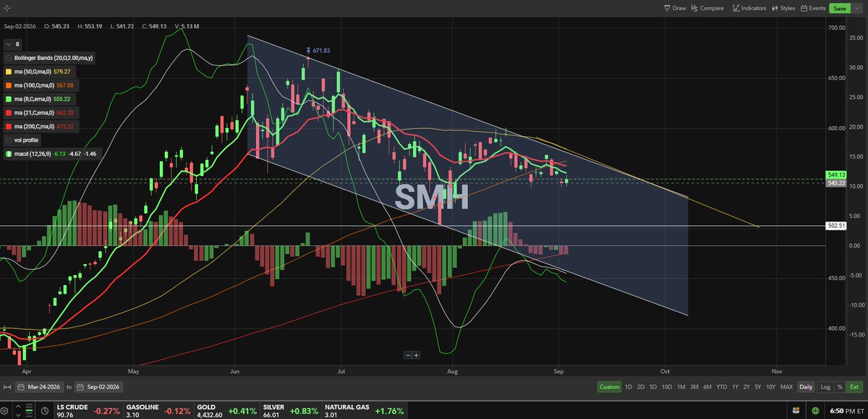Open the Mar-24-2026 start date picker
868x419 pixels.
tap(41, 386)
